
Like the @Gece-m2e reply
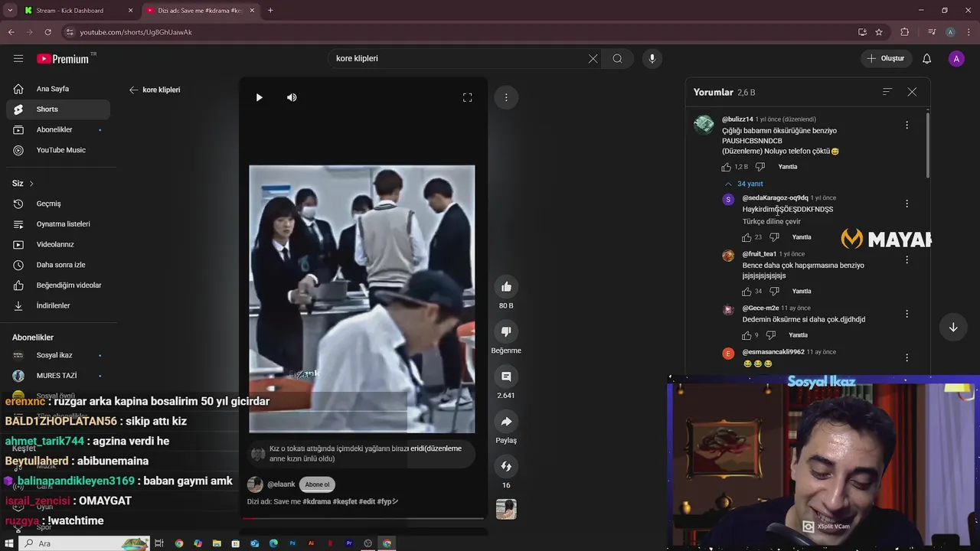746,335
